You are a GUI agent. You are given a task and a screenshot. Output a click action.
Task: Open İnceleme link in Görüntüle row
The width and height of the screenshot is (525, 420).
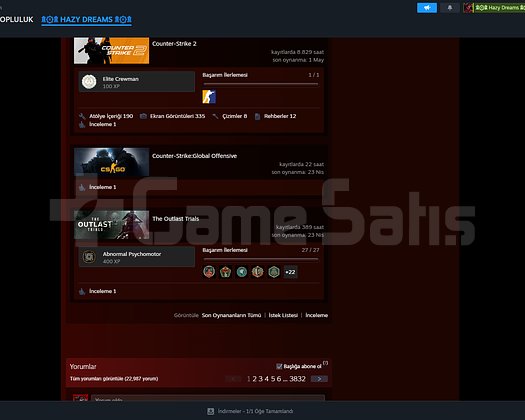tap(316, 315)
